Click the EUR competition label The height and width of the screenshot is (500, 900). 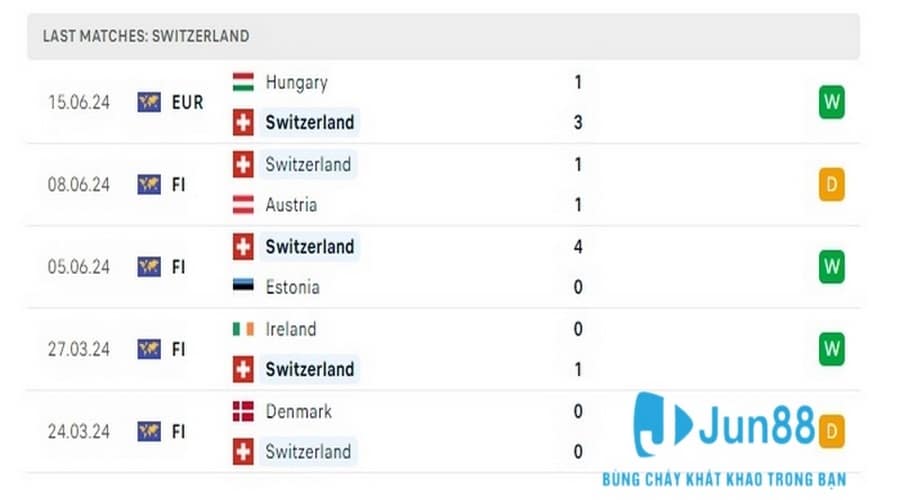click(187, 102)
